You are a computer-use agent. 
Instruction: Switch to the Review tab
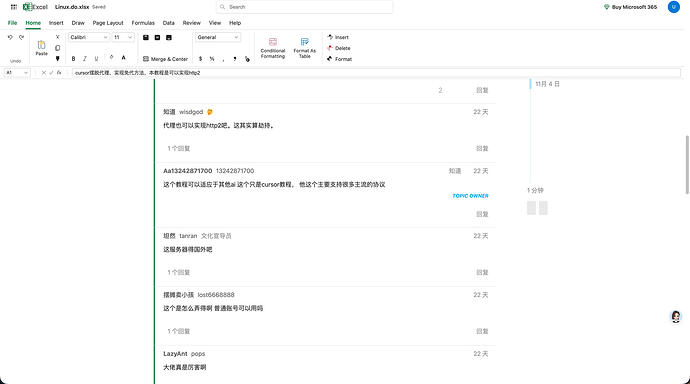click(191, 23)
